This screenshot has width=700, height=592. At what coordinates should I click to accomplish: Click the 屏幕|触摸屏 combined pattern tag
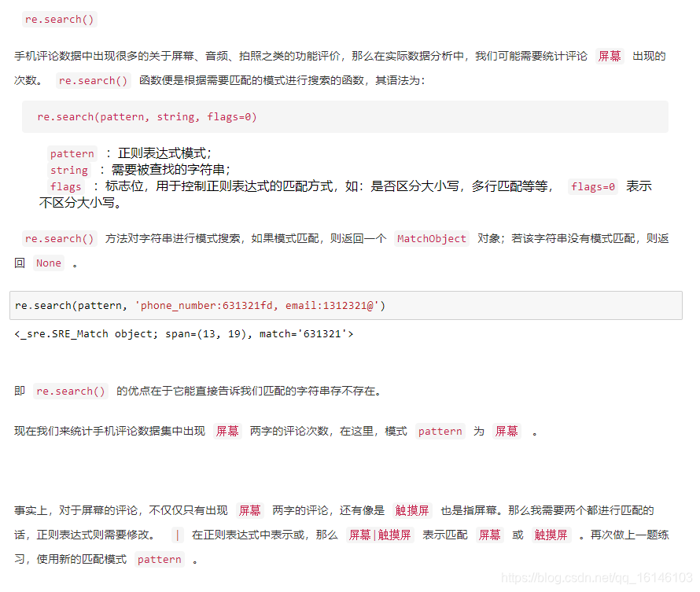coord(379,535)
